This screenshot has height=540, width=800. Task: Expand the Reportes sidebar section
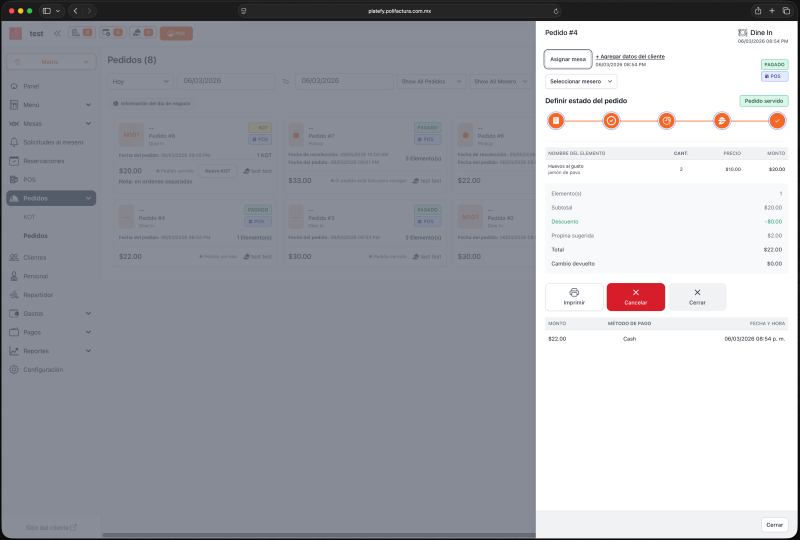51,351
